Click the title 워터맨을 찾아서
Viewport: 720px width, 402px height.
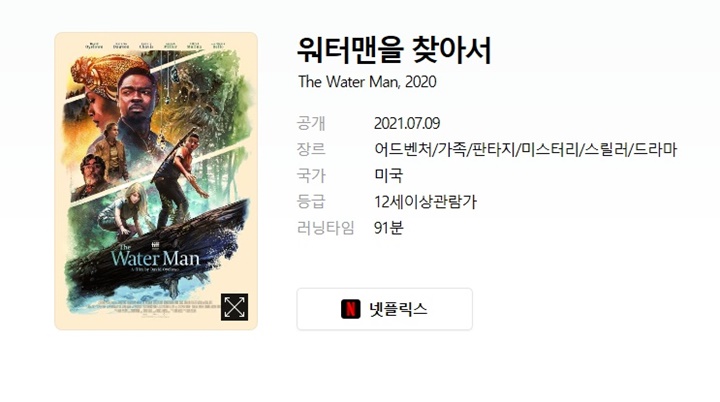[x=394, y=50]
